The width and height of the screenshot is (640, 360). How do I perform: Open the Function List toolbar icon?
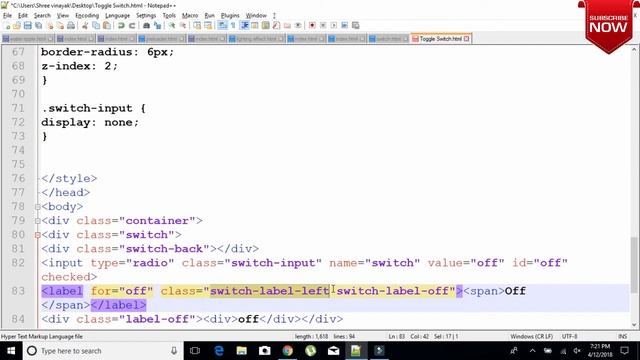(276, 25)
